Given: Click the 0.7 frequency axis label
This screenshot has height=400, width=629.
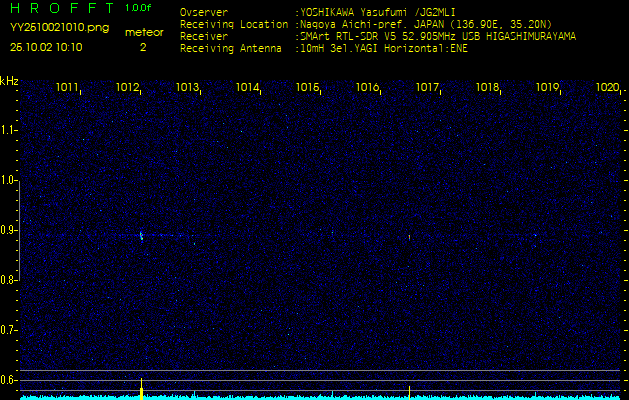Looking at the screenshot, I should (9, 329).
